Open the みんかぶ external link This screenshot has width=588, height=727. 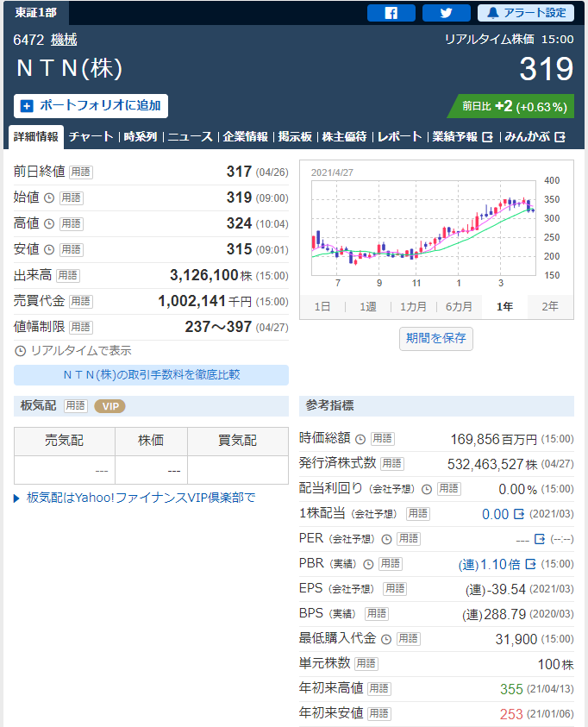535,137
